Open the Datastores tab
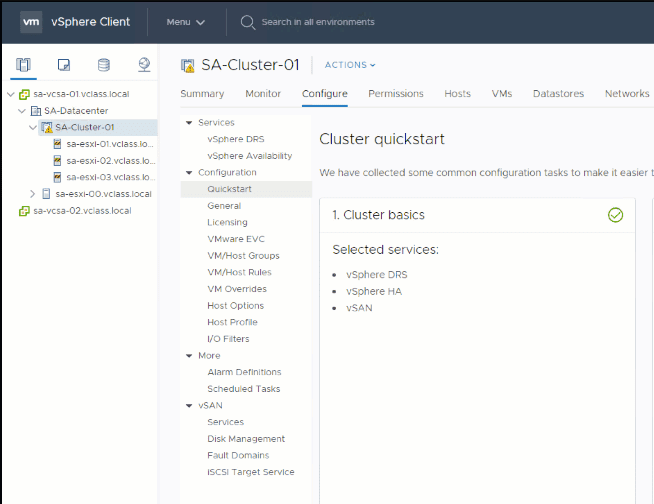This screenshot has height=504, width=654. tap(558, 94)
